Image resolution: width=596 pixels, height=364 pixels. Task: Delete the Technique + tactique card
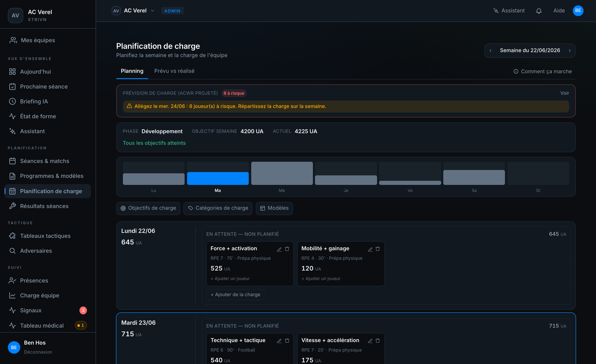[x=287, y=341]
